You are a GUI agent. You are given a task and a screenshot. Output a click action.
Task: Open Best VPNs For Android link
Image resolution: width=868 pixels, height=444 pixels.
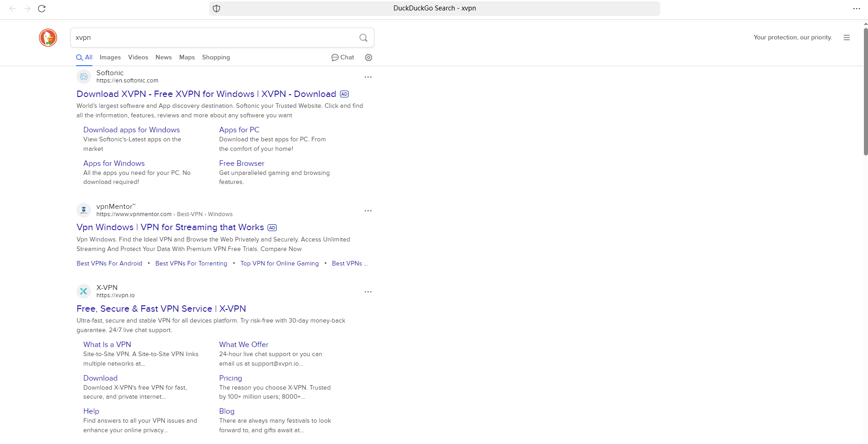[109, 264]
